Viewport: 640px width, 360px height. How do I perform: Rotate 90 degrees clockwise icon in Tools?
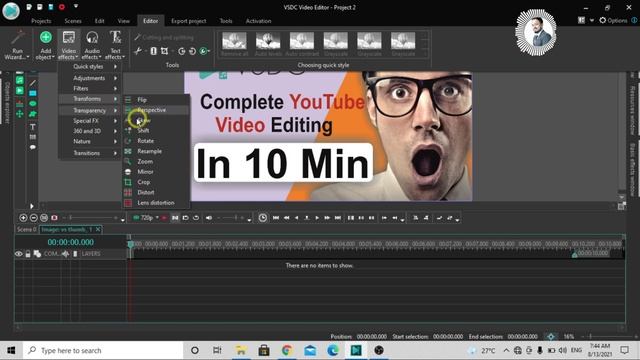pos(182,51)
